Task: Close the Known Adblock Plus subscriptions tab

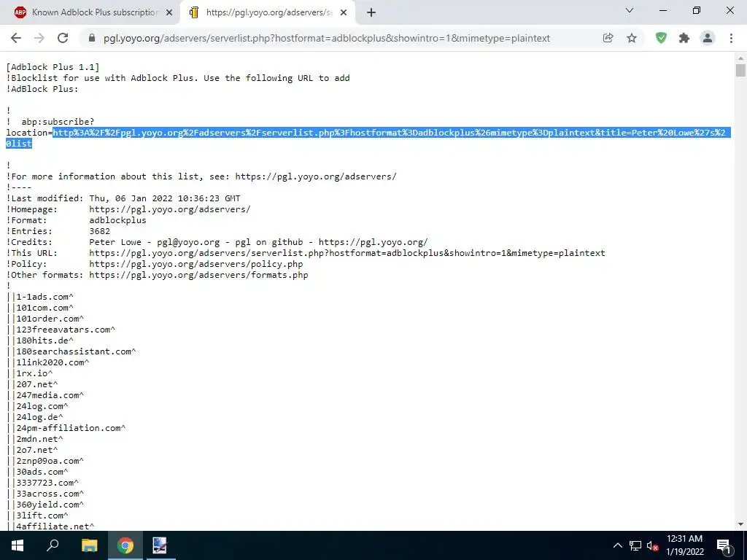Action: (x=169, y=13)
